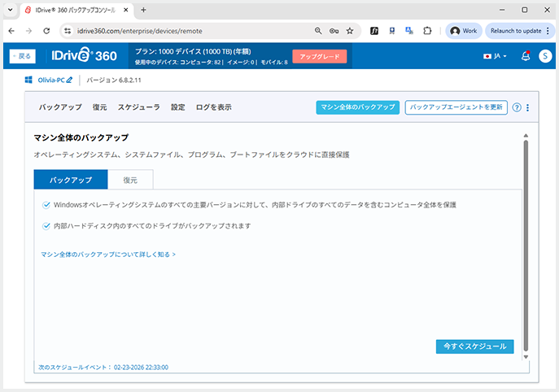
Task: Click the vertical scrollbar of the backup panel
Action: point(526,244)
